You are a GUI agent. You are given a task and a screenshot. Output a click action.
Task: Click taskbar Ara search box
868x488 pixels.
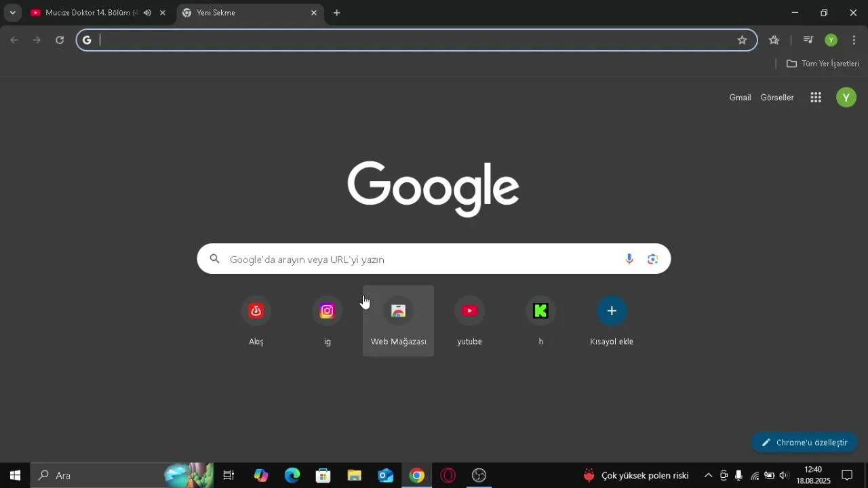(122, 476)
